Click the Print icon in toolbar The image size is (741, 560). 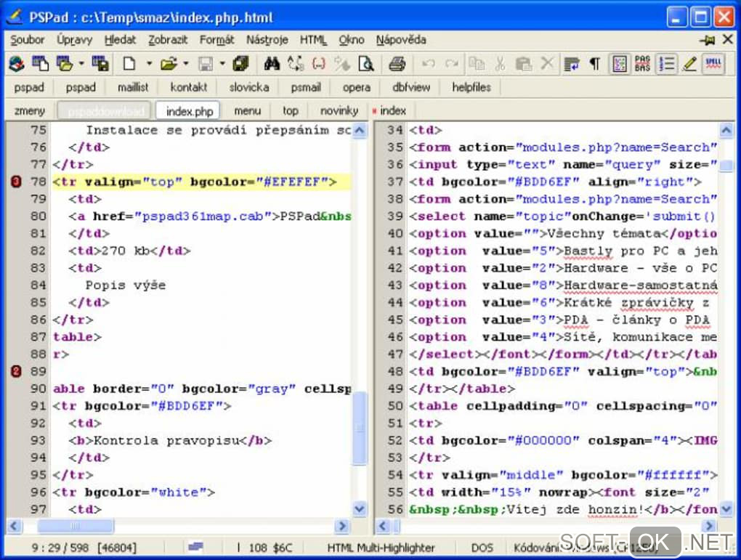coord(397,64)
